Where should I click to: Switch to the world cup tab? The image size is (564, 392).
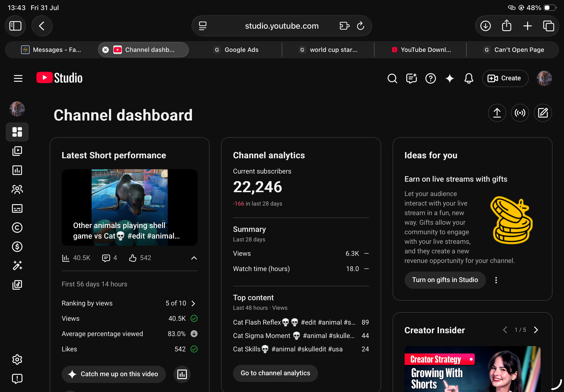(x=328, y=50)
